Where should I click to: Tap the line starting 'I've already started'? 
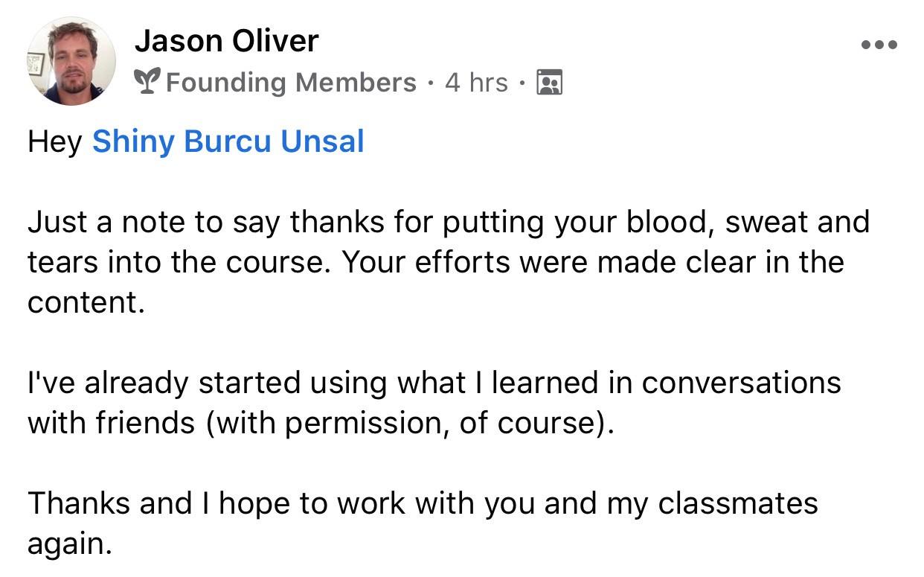click(x=434, y=383)
